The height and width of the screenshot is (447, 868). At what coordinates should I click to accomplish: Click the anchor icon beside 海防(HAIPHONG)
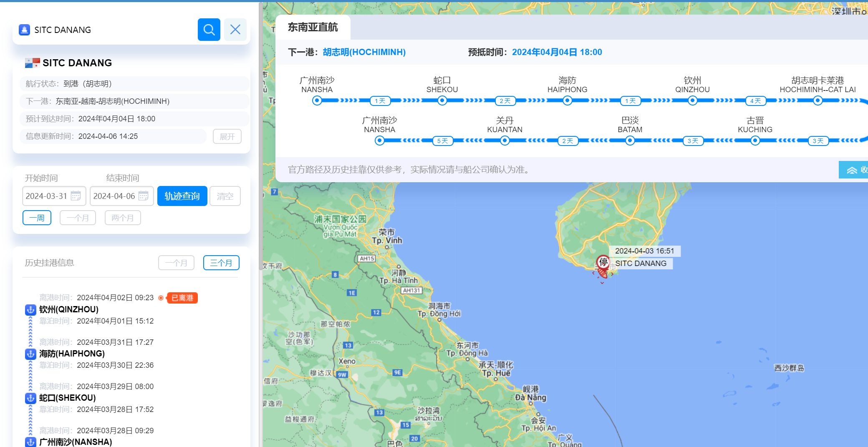30,354
